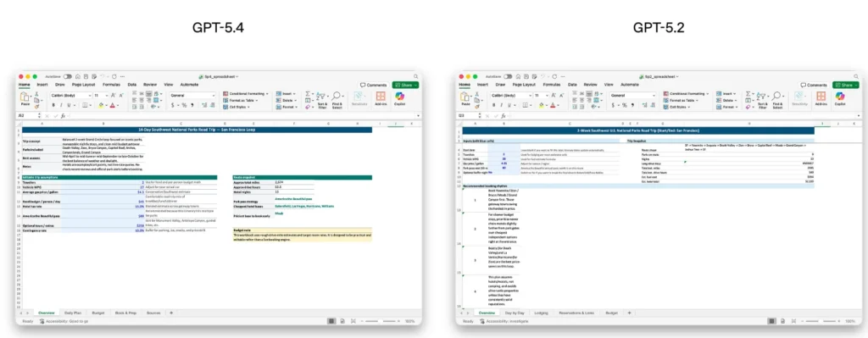Switch to Normal view in the GPT-5.2 status bar
The height and width of the screenshot is (338, 868).
771,321
